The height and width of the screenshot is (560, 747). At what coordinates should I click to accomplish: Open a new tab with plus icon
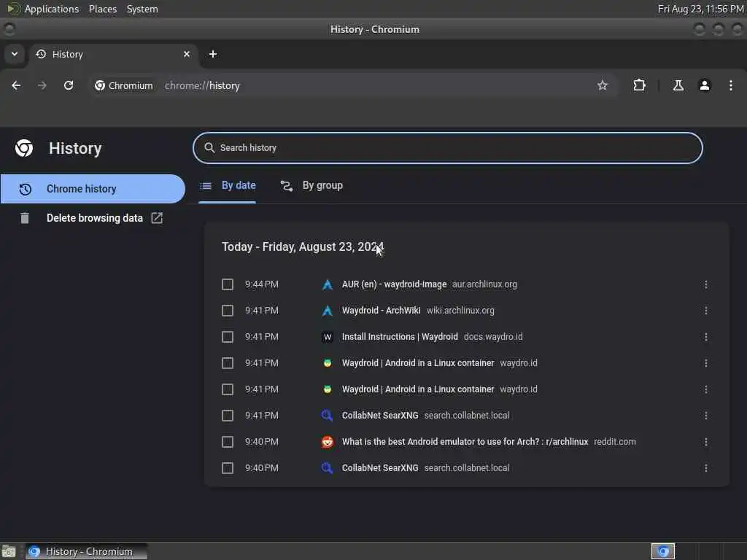coord(213,54)
